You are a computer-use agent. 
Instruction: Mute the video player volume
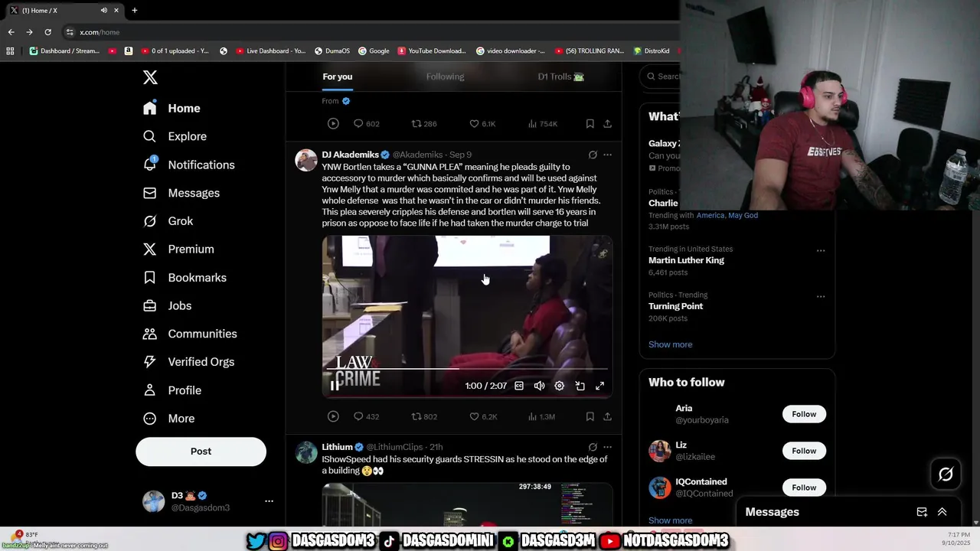coord(539,386)
